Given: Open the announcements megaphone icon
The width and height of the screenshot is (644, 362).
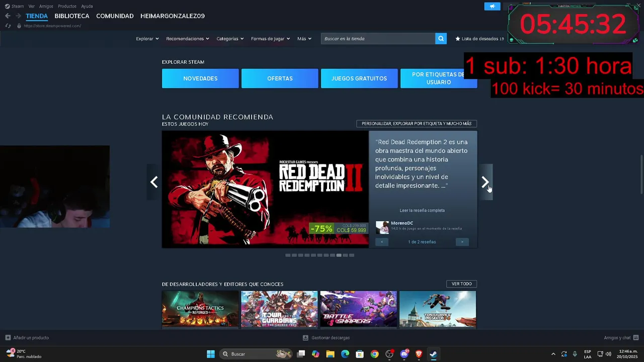Looking at the screenshot, I should 492,7.
